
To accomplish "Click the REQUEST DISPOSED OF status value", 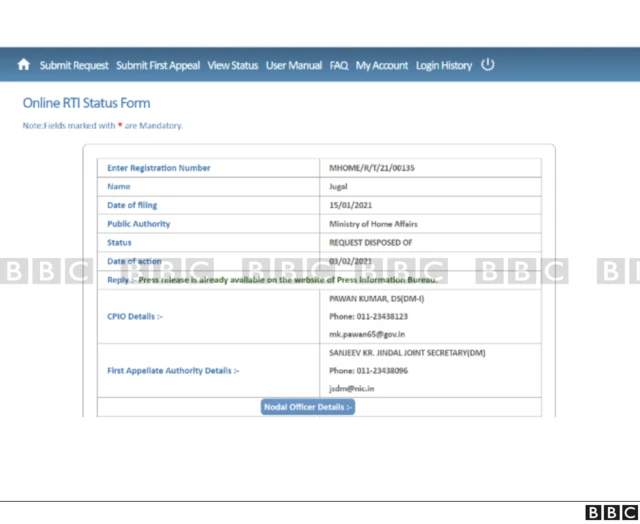I will [x=370, y=243].
